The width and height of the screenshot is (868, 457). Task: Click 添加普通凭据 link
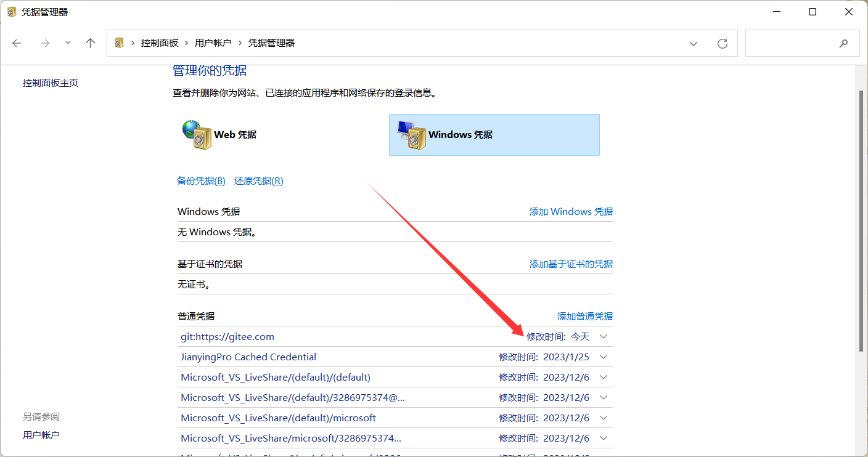[x=585, y=316]
